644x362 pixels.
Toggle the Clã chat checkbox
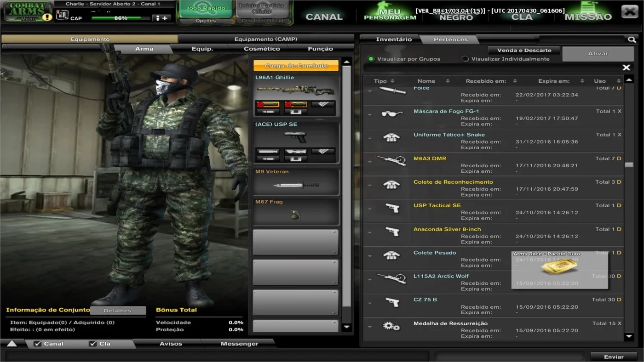click(x=92, y=344)
